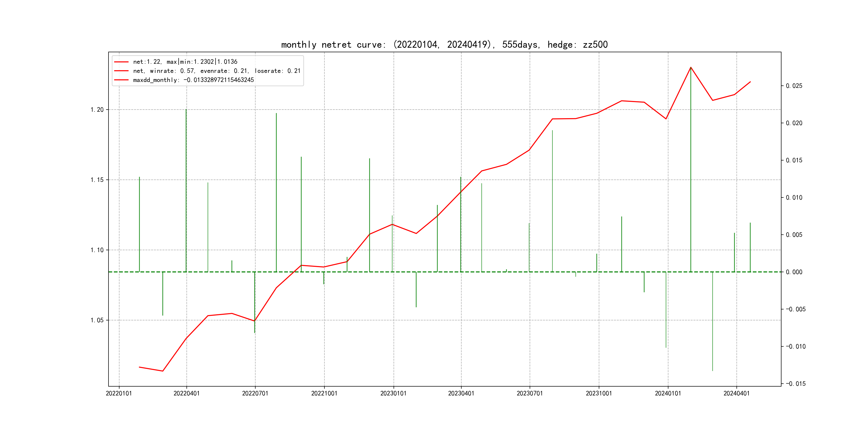
Task: Click the 20230401 x-axis label
Action: click(461, 393)
